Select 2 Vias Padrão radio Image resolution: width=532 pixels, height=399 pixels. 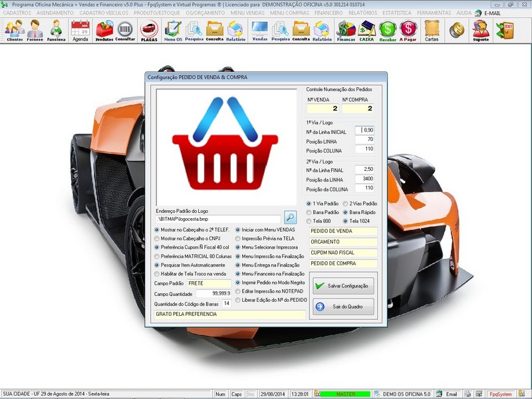point(360,203)
